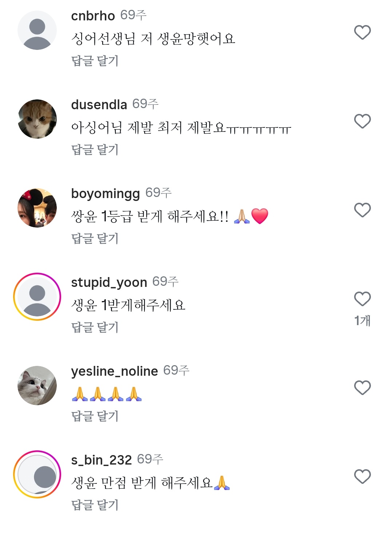Image resolution: width=392 pixels, height=533 pixels.
Task: Open dusendla's cat profile picture
Action: tap(37, 119)
